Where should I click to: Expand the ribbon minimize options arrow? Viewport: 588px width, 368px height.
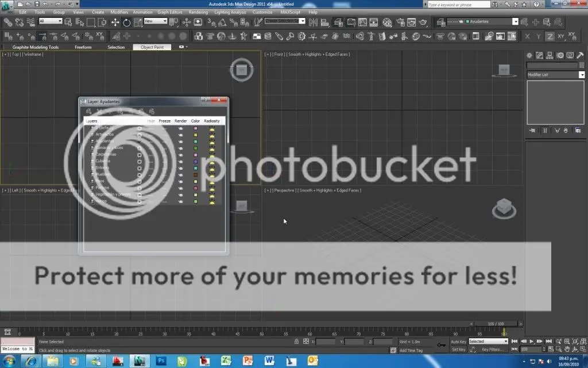click(187, 47)
